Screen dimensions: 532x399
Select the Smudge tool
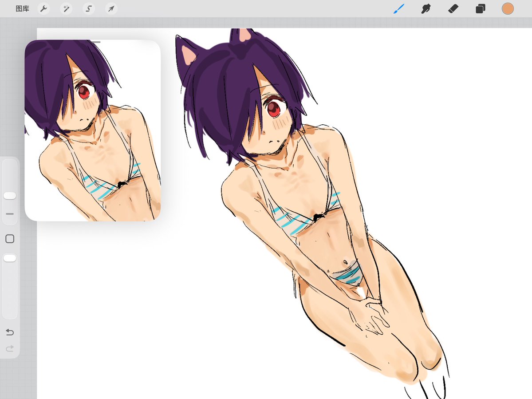(x=426, y=9)
